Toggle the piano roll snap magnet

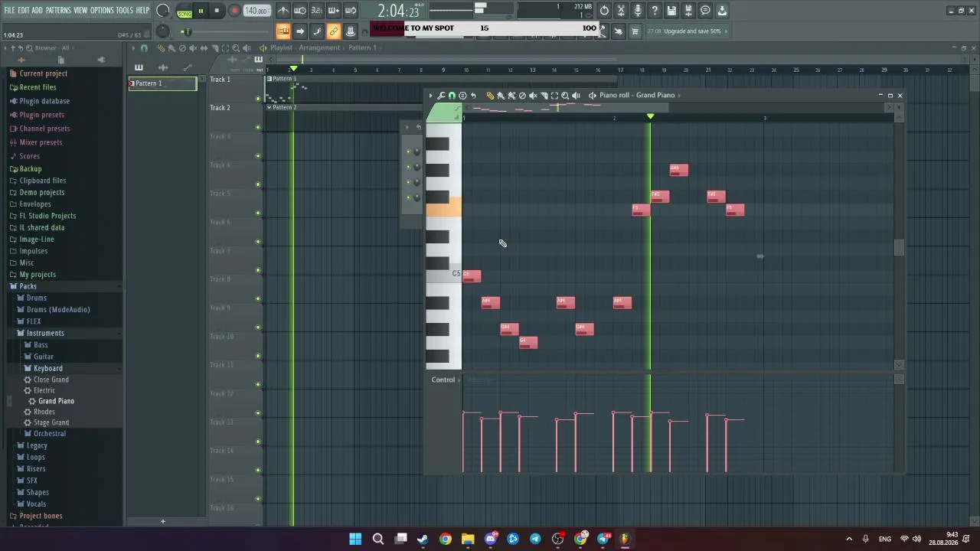452,96
